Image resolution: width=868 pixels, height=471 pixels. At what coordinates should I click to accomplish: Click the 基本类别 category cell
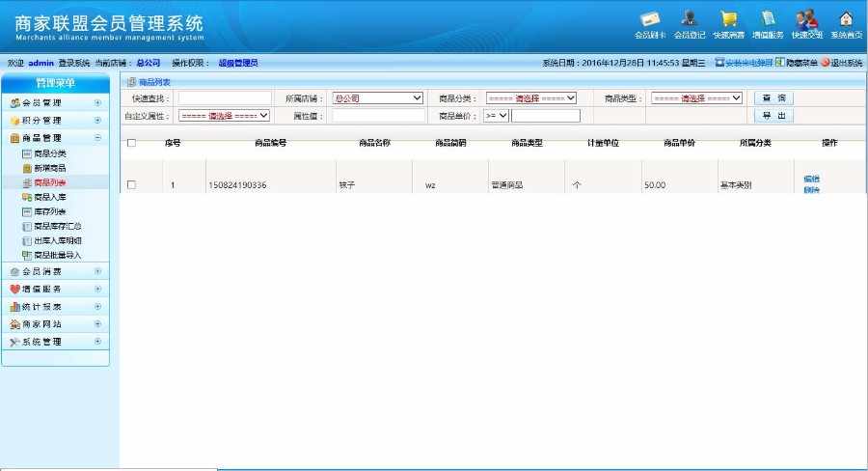pos(736,185)
